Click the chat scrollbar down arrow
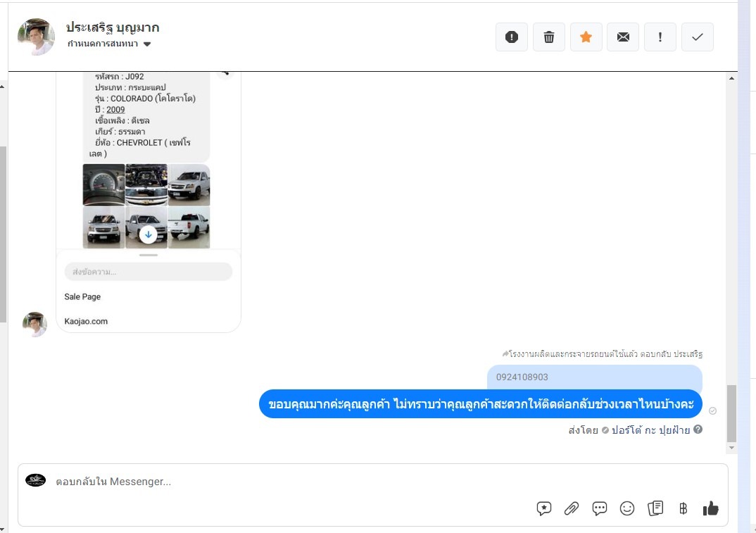 (x=731, y=448)
